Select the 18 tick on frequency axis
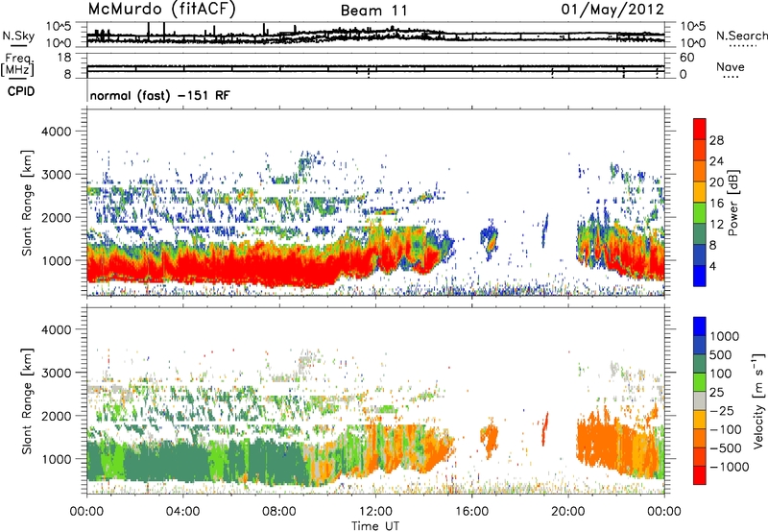 (x=64, y=58)
